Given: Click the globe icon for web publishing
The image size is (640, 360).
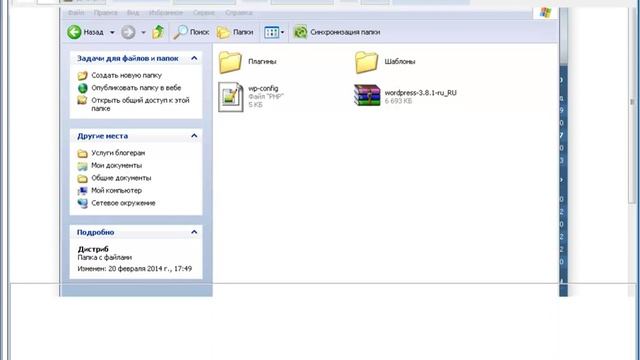Looking at the screenshot, I should [x=82, y=88].
